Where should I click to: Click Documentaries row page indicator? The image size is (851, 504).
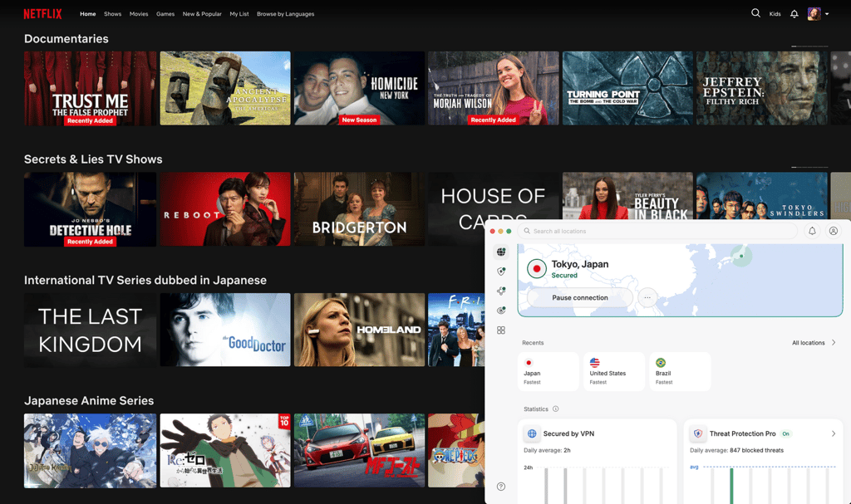[809, 46]
